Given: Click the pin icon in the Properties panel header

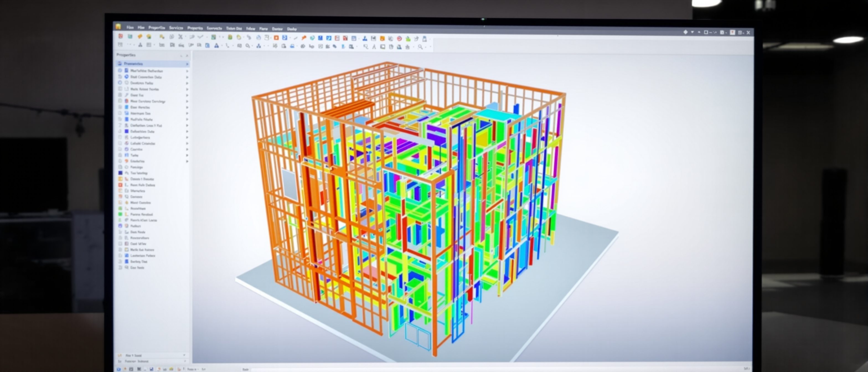Looking at the screenshot, I should pos(181,55).
